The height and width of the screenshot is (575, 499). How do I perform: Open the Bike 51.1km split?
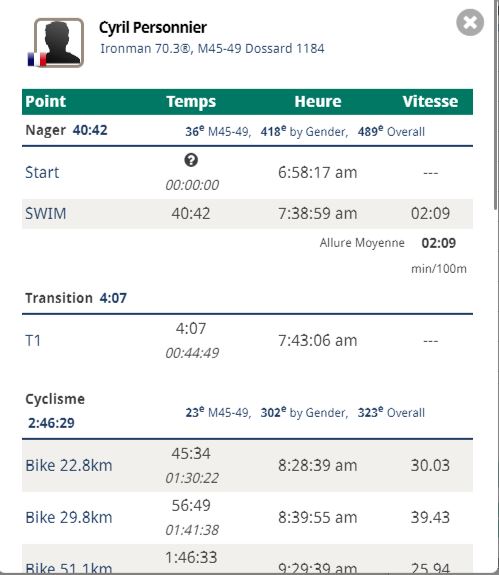tap(69, 568)
